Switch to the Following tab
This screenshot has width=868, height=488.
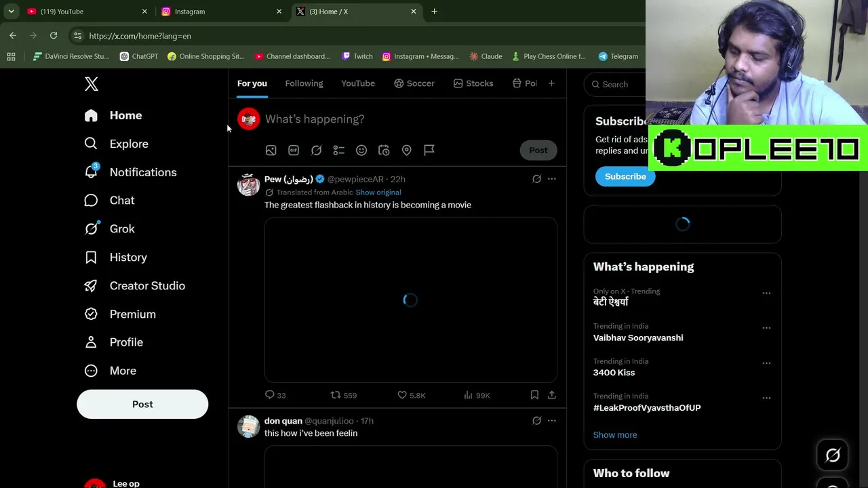[x=304, y=83]
